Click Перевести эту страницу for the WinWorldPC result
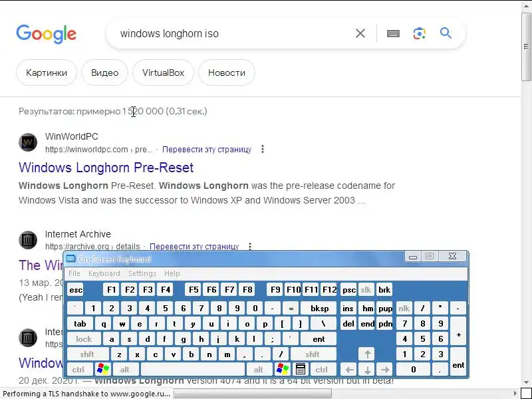This screenshot has width=532, height=399. click(207, 149)
